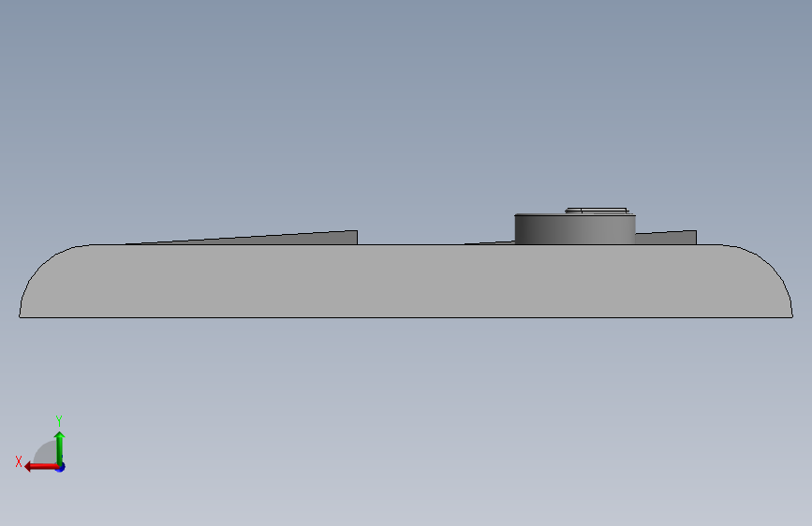
Task: Click the blue Z axis dot of the triad
Action: pos(61,467)
